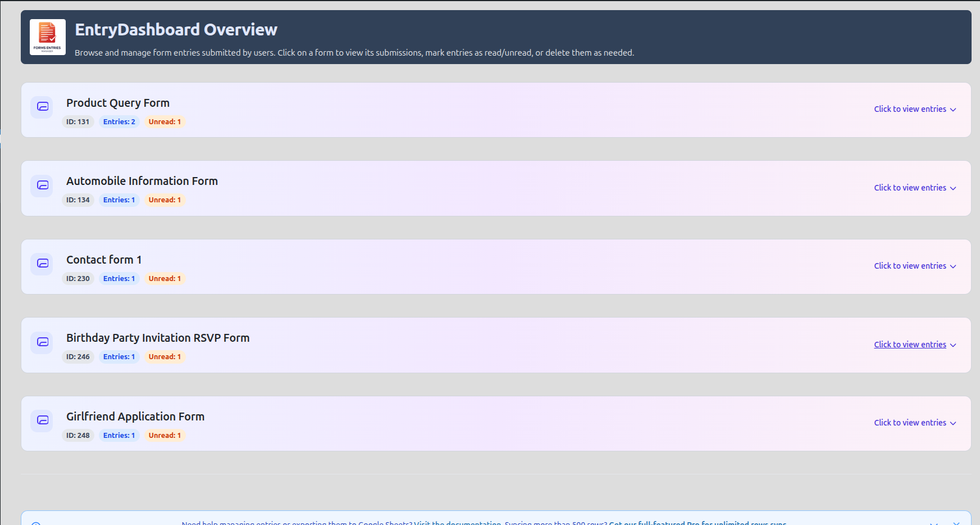Click the Forms Entries Manager logo icon
This screenshot has width=980, height=525.
coord(47,37)
